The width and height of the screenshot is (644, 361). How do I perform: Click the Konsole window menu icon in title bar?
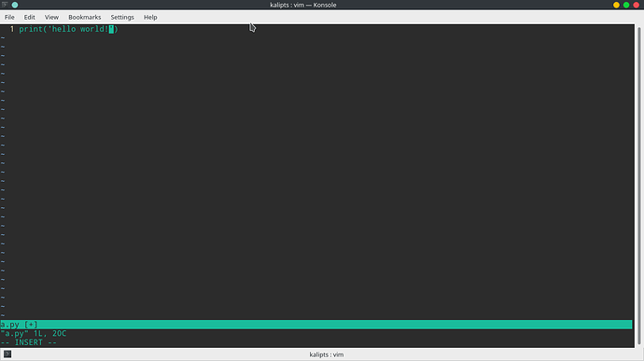click(x=5, y=5)
